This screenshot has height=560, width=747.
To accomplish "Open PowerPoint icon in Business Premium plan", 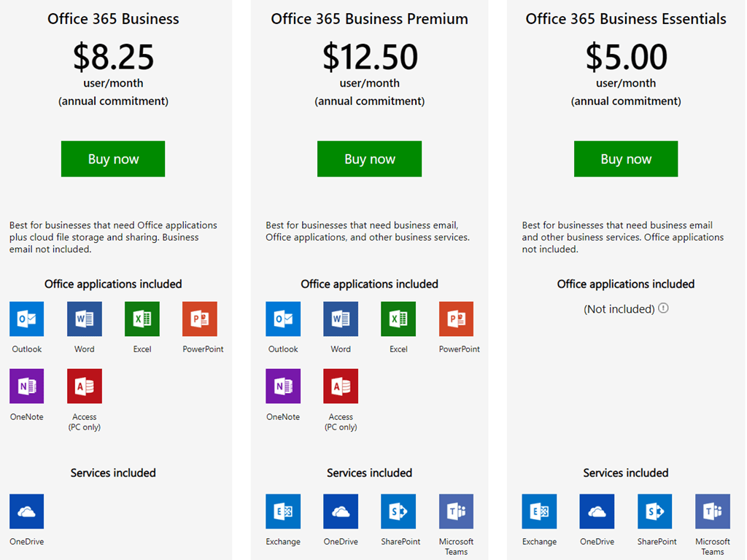I will pos(456,319).
